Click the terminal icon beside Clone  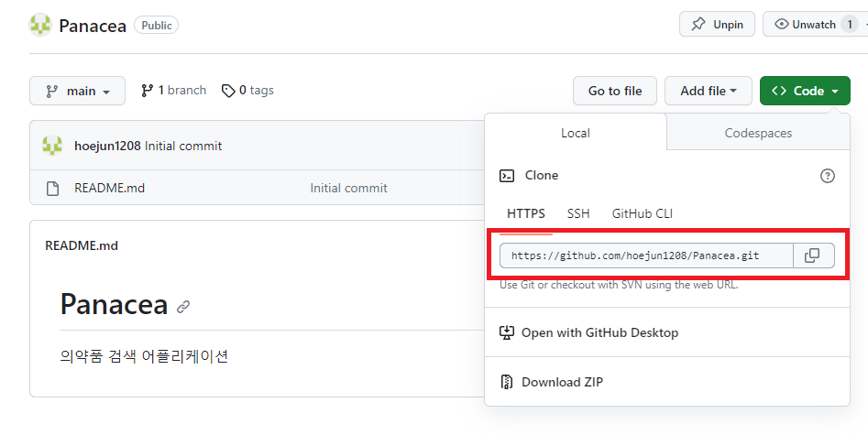tap(507, 176)
